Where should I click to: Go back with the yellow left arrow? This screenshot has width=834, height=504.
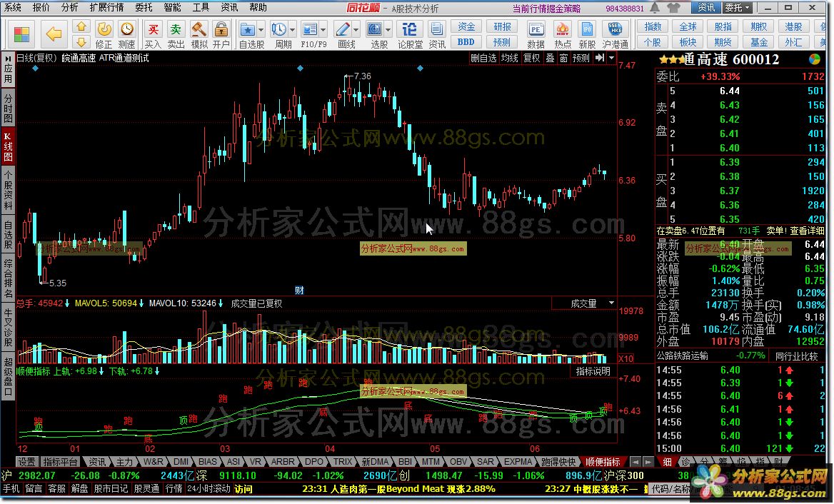[54, 34]
